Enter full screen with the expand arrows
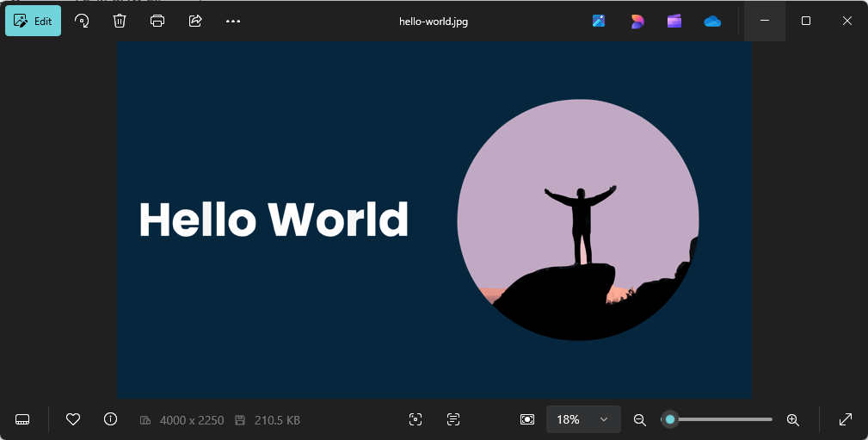This screenshot has width=868, height=440. coord(846,419)
